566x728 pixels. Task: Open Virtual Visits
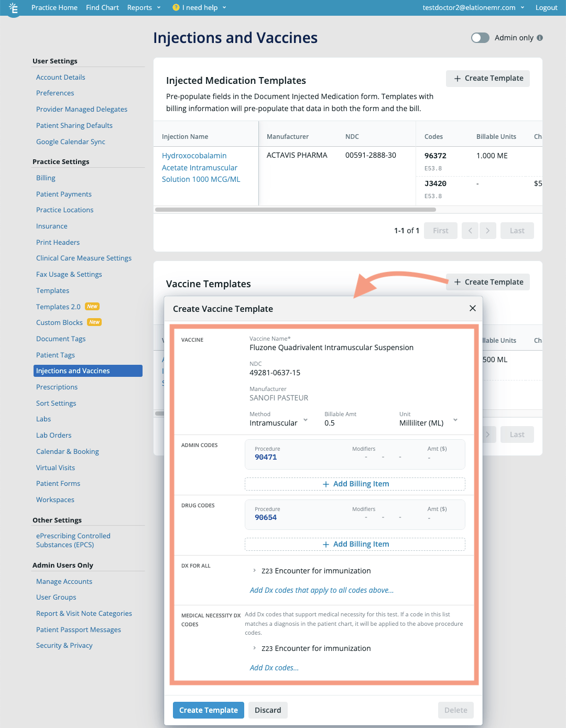[x=56, y=468]
